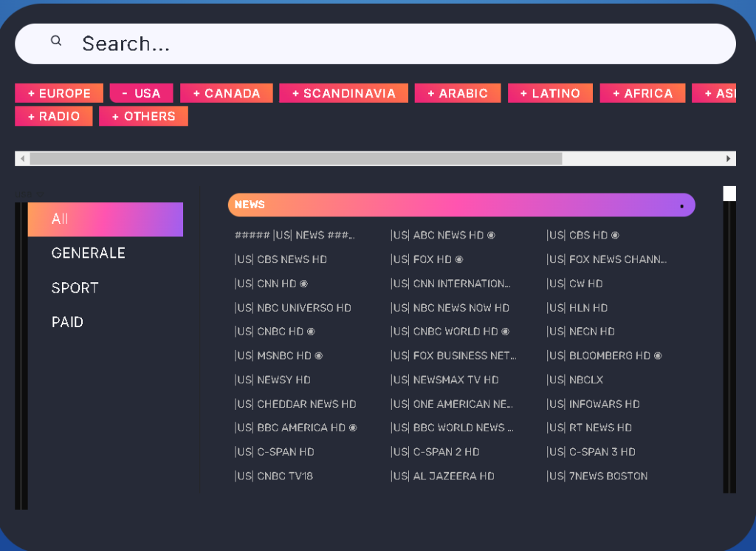
Task: Collapse the USA category group
Action: pos(141,93)
